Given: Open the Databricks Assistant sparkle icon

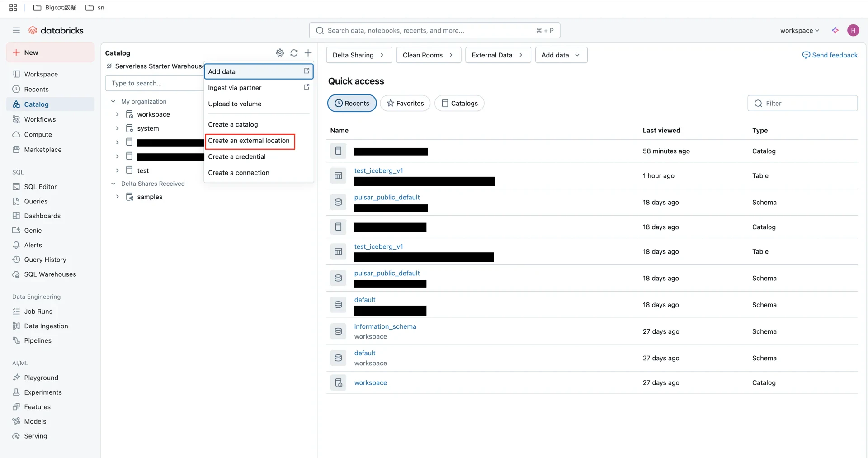Looking at the screenshot, I should tap(835, 30).
